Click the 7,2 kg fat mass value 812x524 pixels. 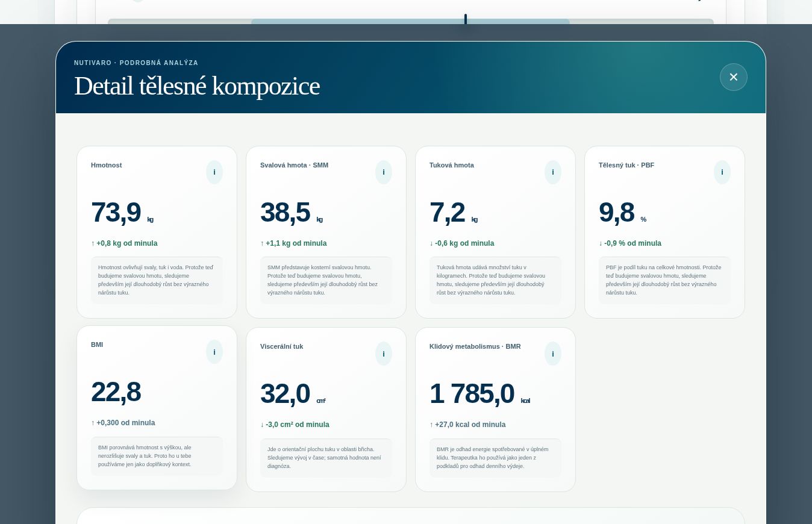point(454,212)
